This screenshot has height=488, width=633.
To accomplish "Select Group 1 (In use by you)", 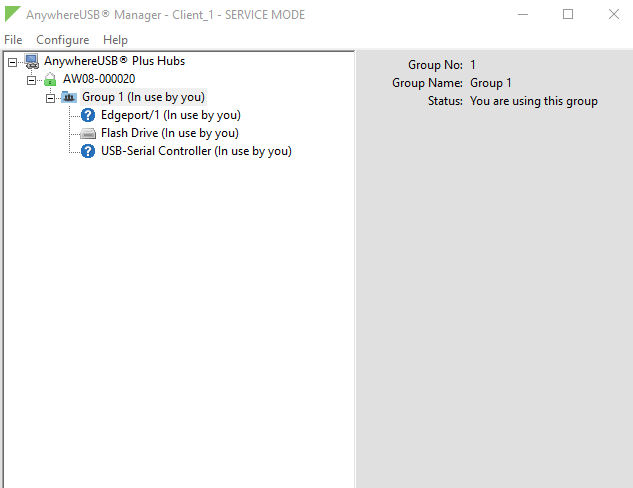I will pyautogui.click(x=143, y=97).
